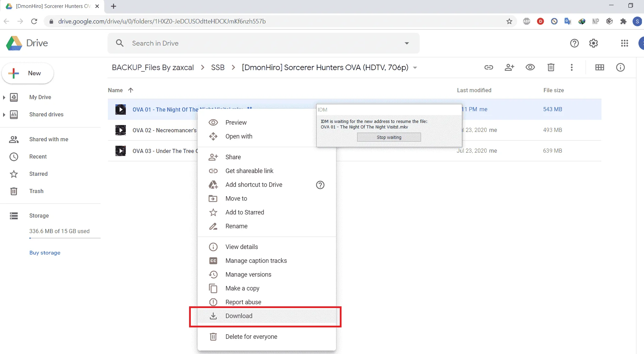Choose Manage versions menu item
Screen dimensions: 644x354
267,275
